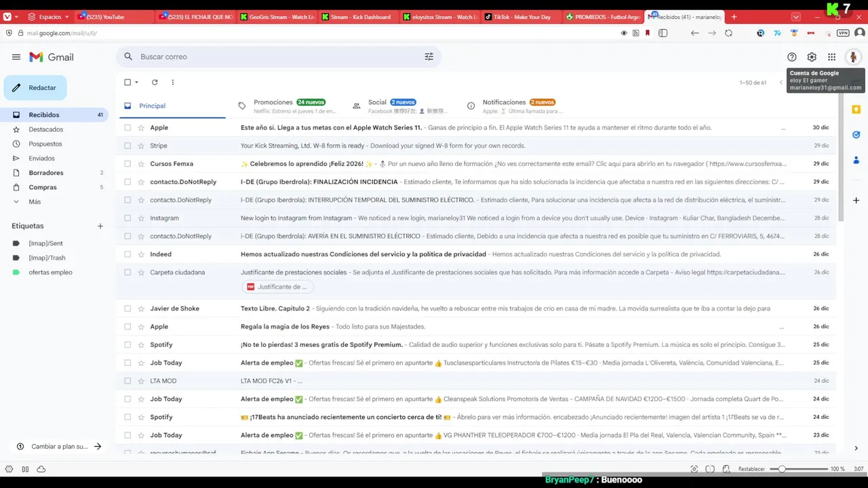Screen dimensions: 868x488
Task: Open Google Keep in side panel
Action: [x=856, y=110]
